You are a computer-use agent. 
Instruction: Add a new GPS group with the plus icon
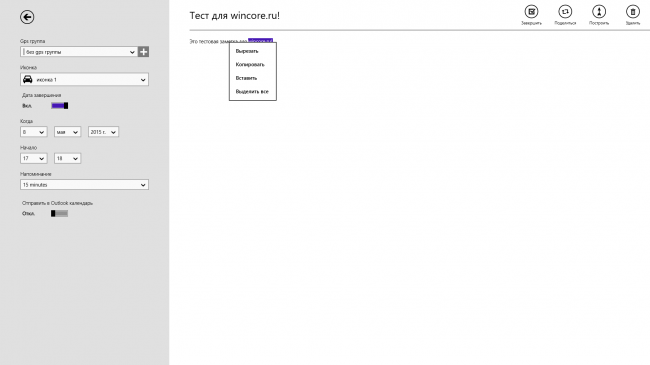(x=143, y=52)
